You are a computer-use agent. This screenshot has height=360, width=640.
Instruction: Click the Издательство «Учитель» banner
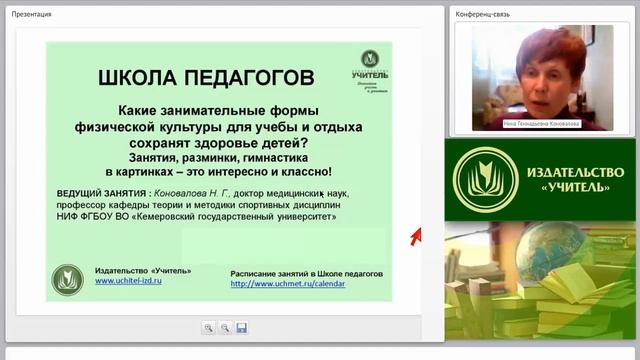point(540,180)
